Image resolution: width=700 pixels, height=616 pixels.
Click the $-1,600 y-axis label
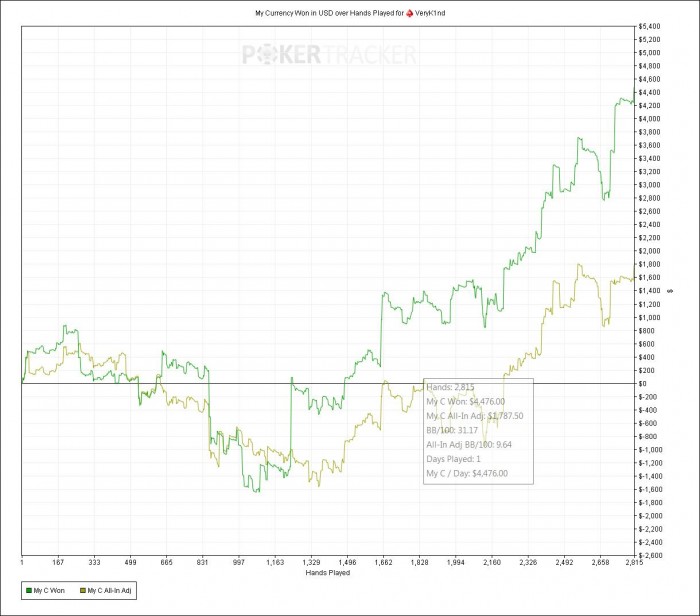pyautogui.click(x=650, y=489)
